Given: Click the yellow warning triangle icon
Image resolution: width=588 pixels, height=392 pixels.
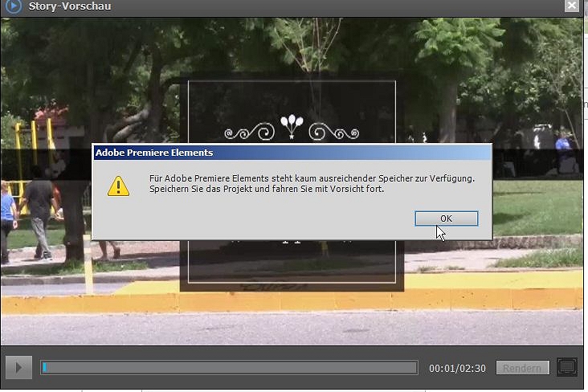Looking at the screenshot, I should [x=118, y=186].
